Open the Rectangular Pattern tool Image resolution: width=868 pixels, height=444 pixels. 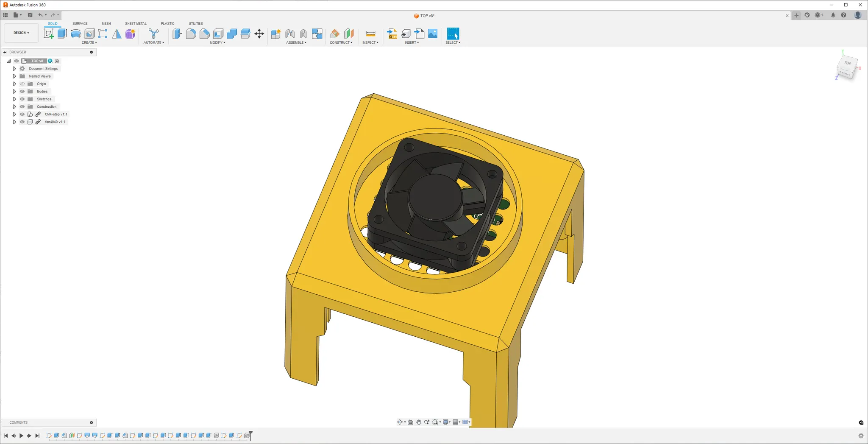click(x=103, y=34)
